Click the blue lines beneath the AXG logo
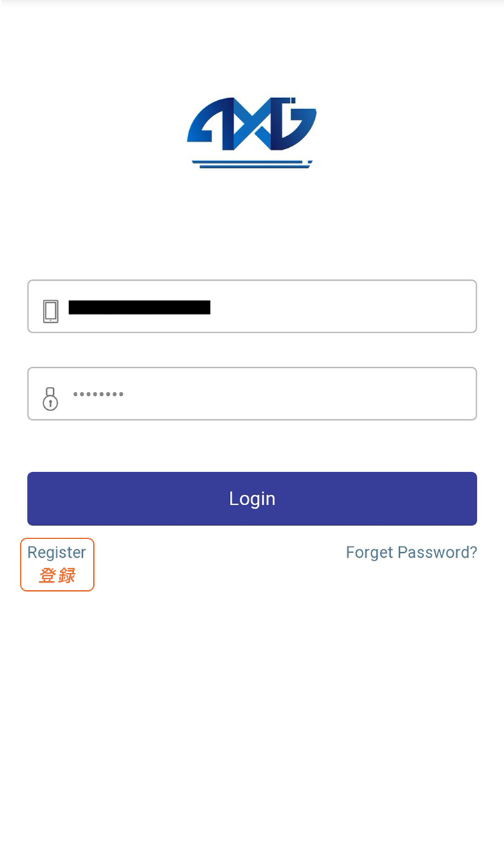 tap(252, 164)
